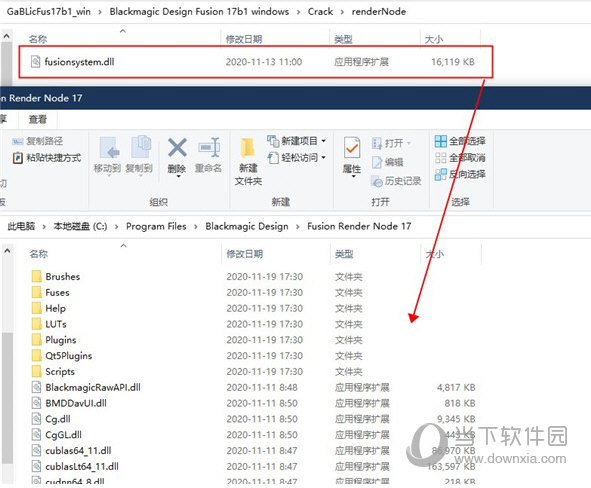
Task: Click the Copy to (复制到) icon
Action: (141, 147)
